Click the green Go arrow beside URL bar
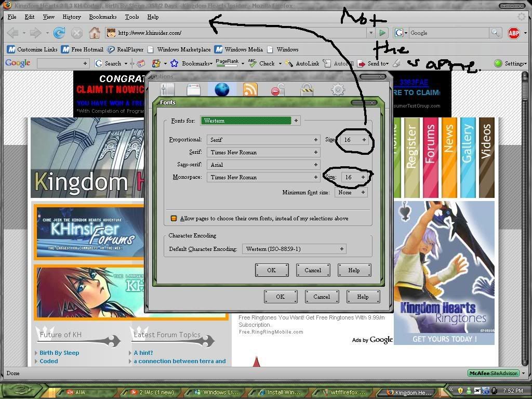Viewport: 532px width, 399px height. point(382,33)
